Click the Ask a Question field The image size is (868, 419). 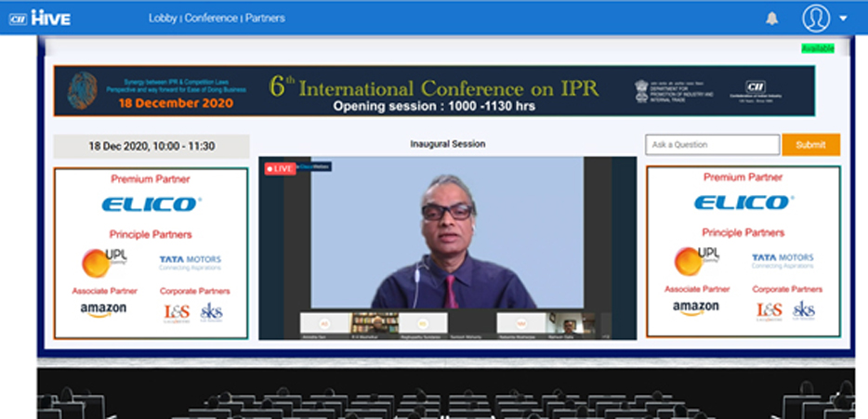(x=713, y=144)
